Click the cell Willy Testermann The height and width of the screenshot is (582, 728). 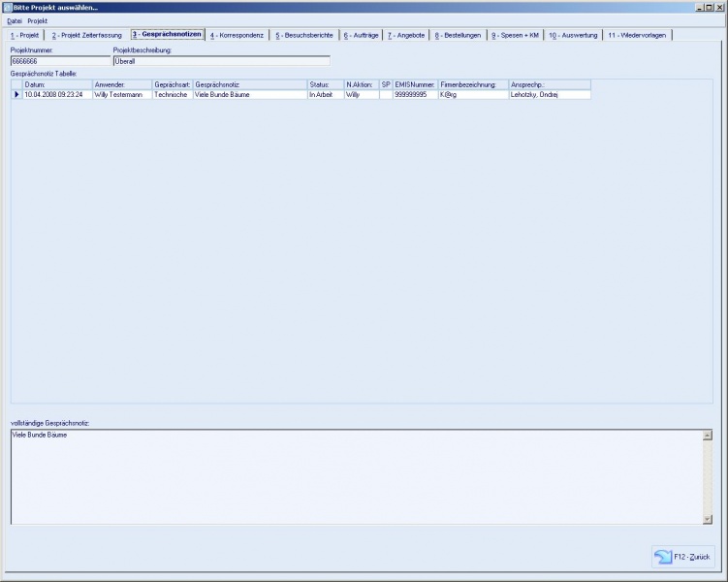122,94
